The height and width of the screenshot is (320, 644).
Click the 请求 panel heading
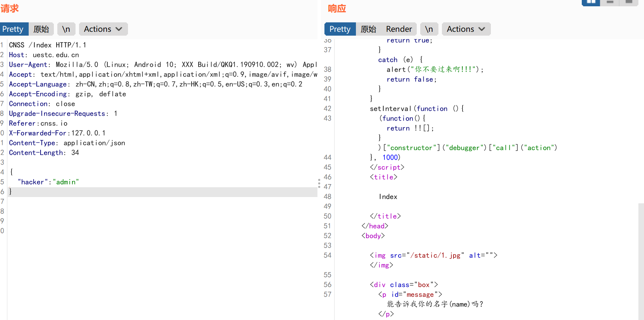click(x=10, y=8)
